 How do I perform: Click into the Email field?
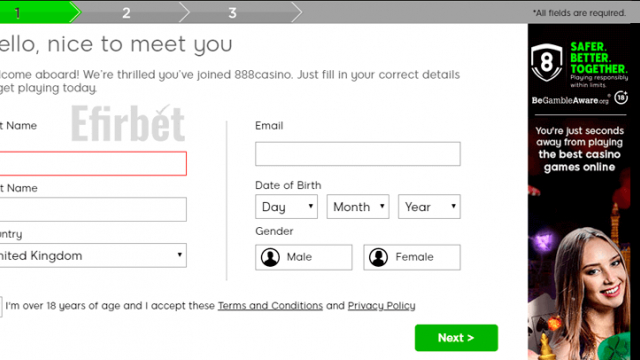(358, 154)
